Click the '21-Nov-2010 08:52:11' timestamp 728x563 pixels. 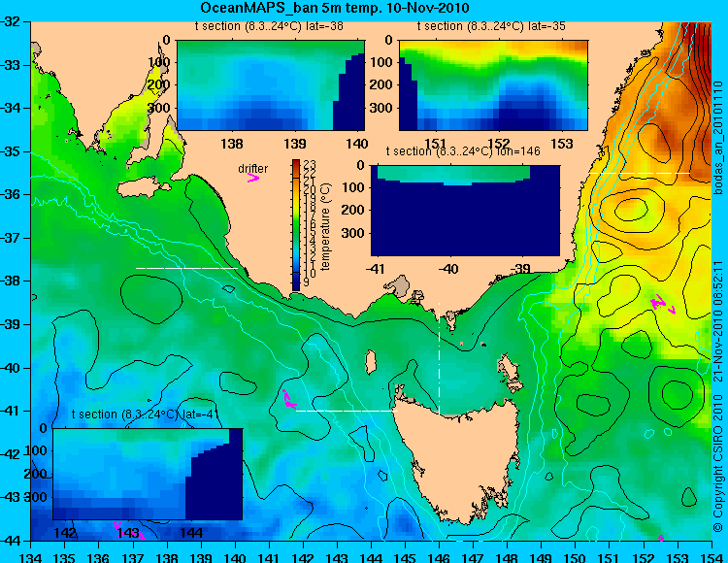[718, 321]
